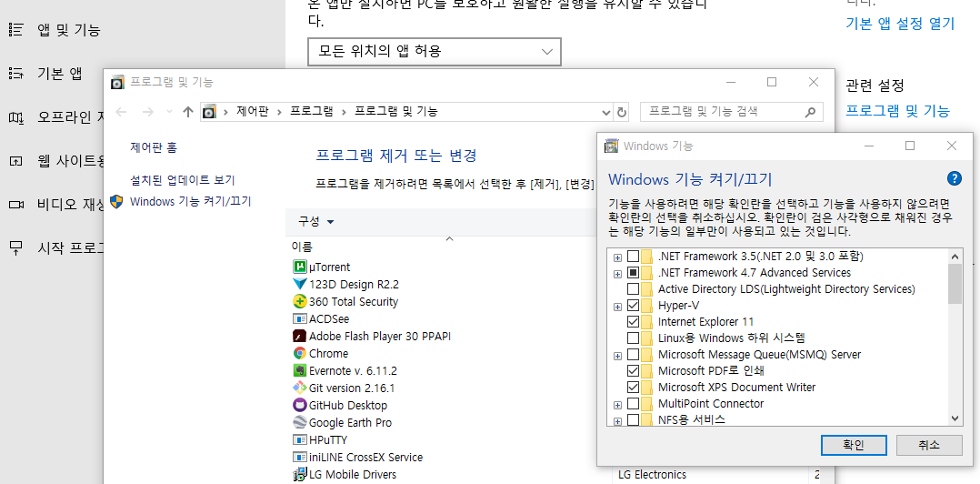Open Windows 기능 켜기/끄기 link
This screenshot has width=980, height=484.
(191, 201)
